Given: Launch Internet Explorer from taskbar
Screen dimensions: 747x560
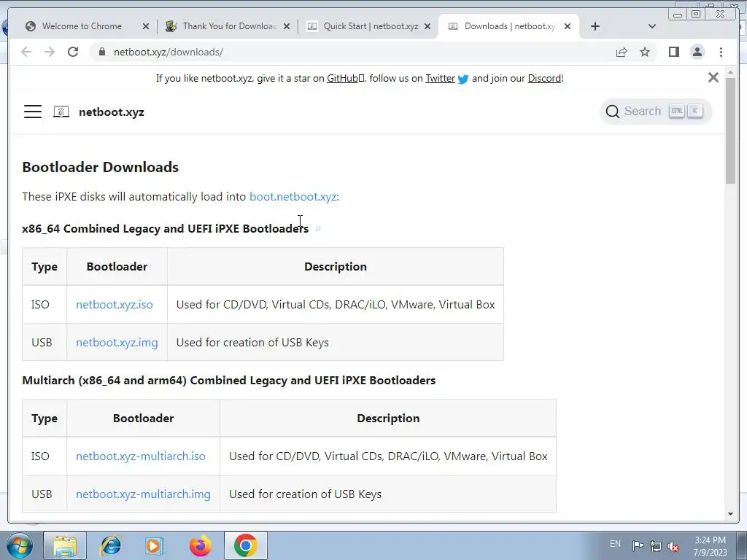Looking at the screenshot, I should point(111,545).
